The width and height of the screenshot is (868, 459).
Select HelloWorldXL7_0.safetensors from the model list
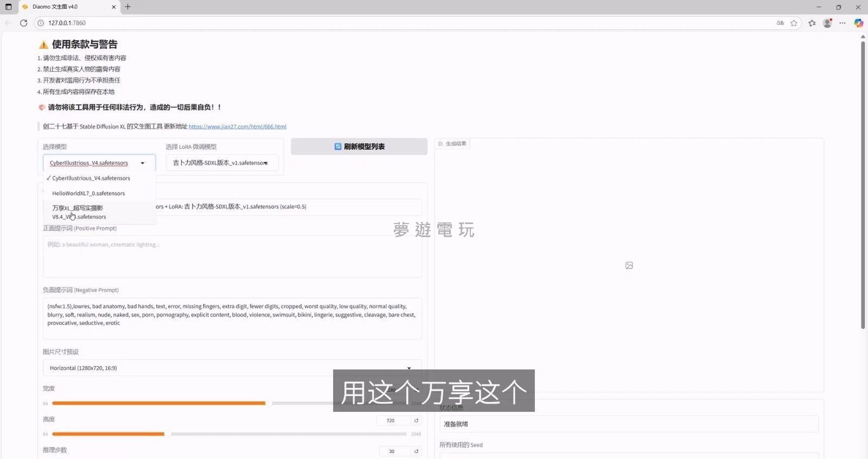pyautogui.click(x=88, y=193)
